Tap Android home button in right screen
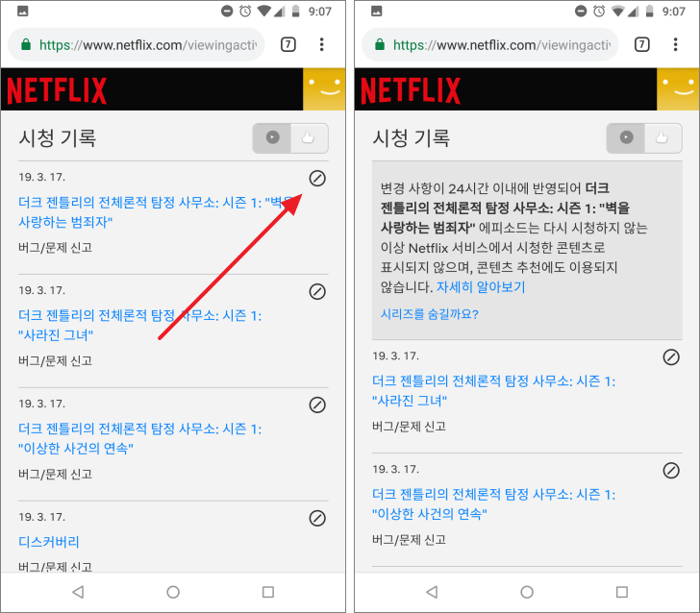 (x=527, y=592)
